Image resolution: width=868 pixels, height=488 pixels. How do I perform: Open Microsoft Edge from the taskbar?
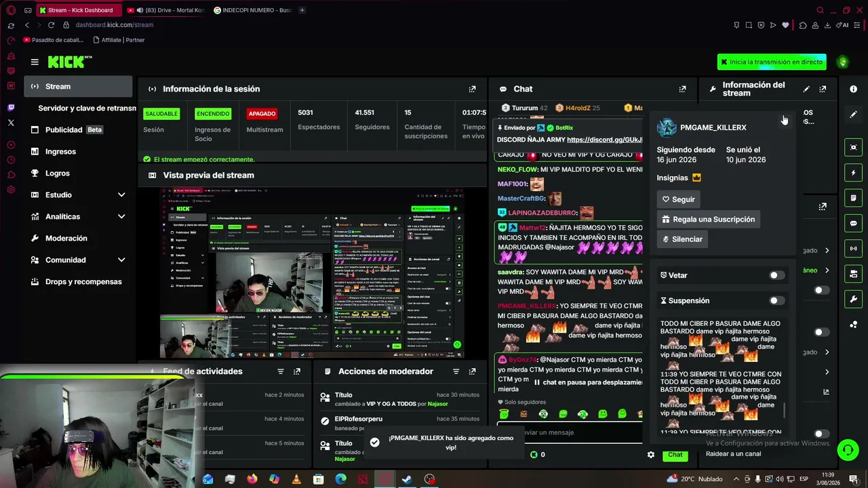340,479
